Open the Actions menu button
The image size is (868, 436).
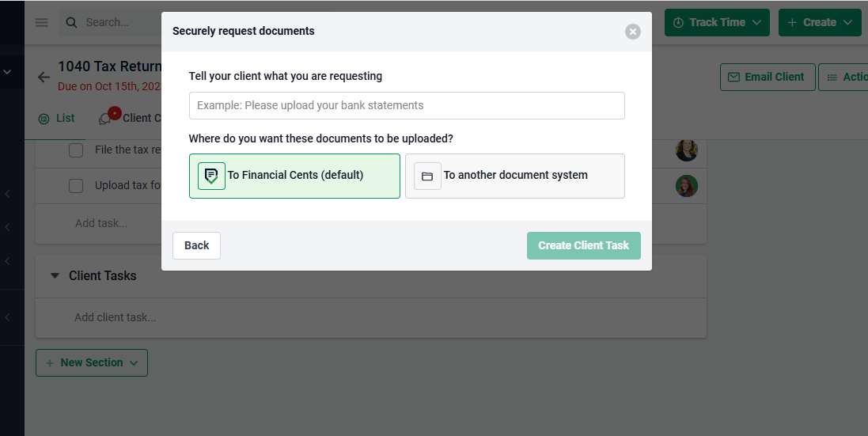click(x=843, y=78)
